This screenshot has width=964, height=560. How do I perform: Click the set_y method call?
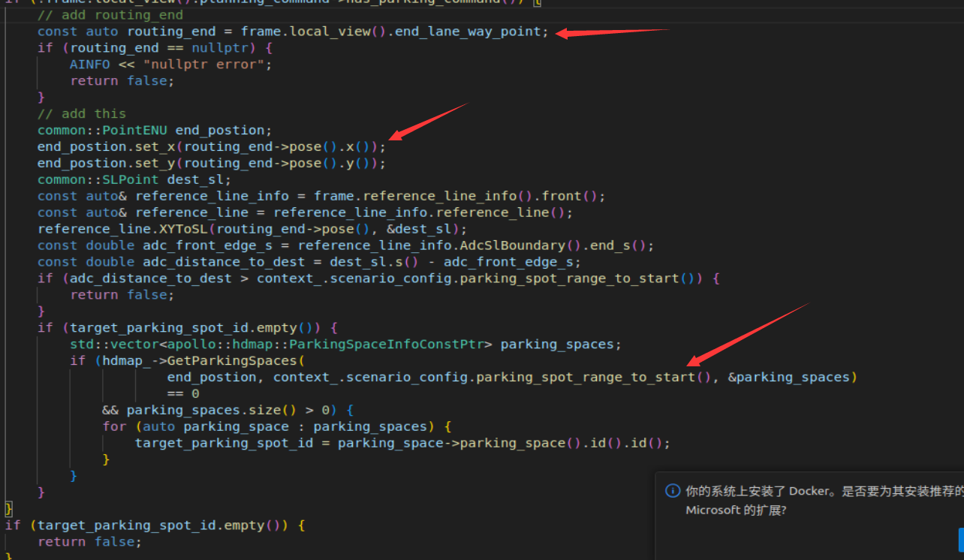(x=159, y=164)
